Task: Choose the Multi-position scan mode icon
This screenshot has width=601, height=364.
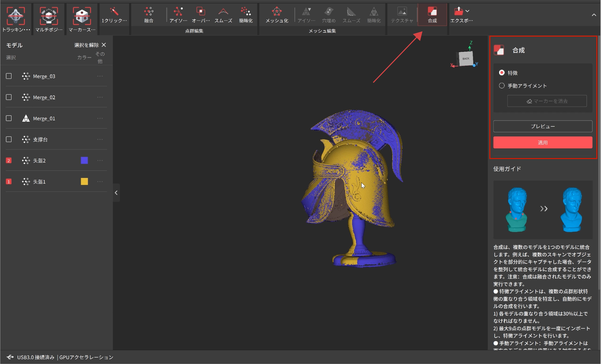Action: [x=48, y=16]
